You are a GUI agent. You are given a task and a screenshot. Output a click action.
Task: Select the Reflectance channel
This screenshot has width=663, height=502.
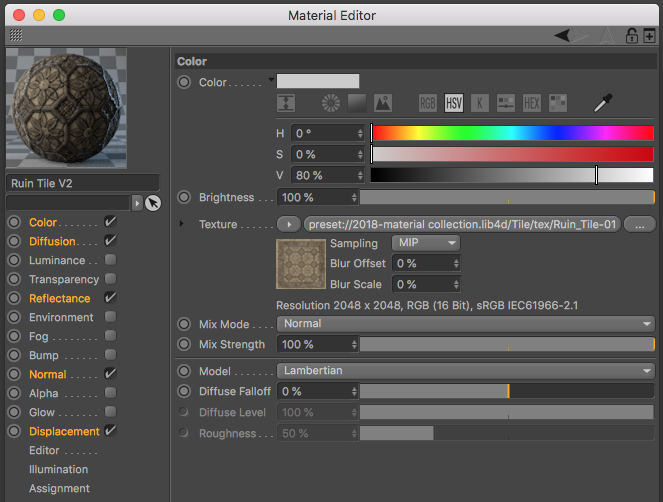click(x=59, y=298)
